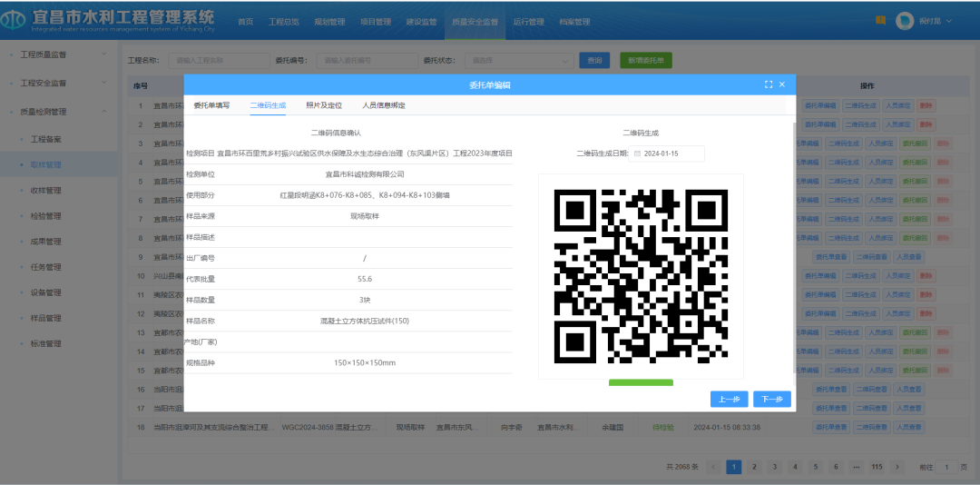
Task: Click the more pages ellipsis in pagination
Action: pyautogui.click(x=857, y=467)
